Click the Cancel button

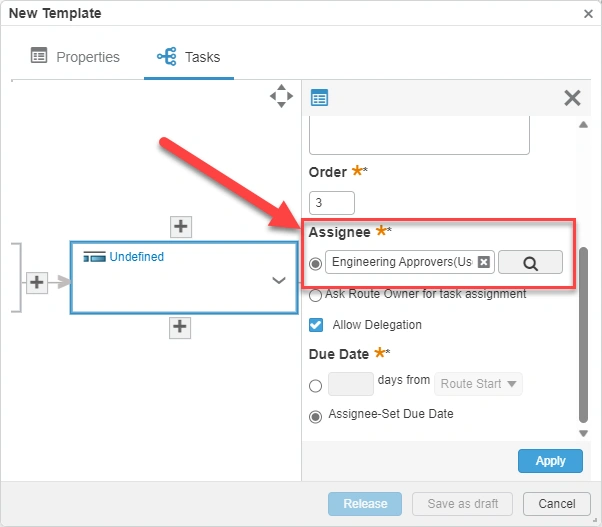550,503
